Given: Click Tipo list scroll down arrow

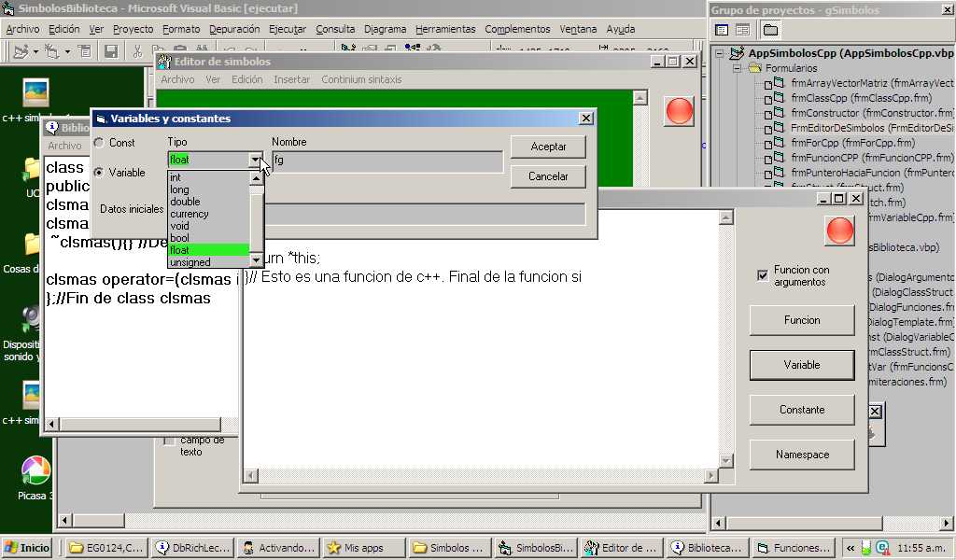Looking at the screenshot, I should pos(256,260).
